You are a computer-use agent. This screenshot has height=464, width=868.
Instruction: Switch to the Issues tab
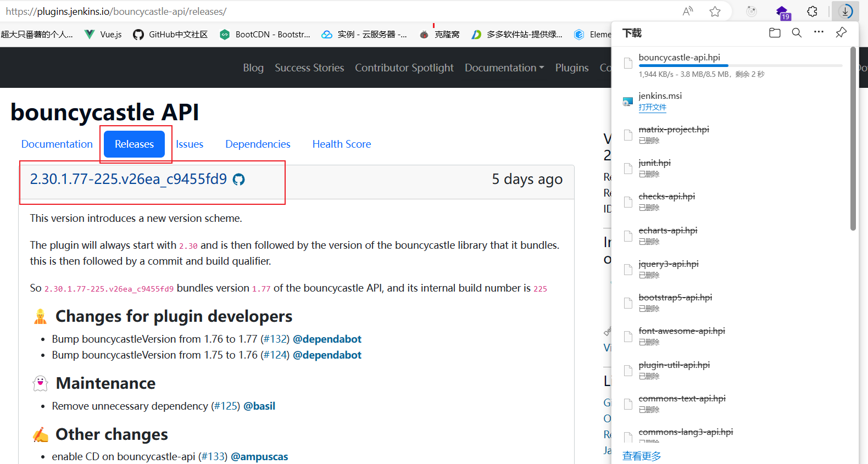point(190,144)
